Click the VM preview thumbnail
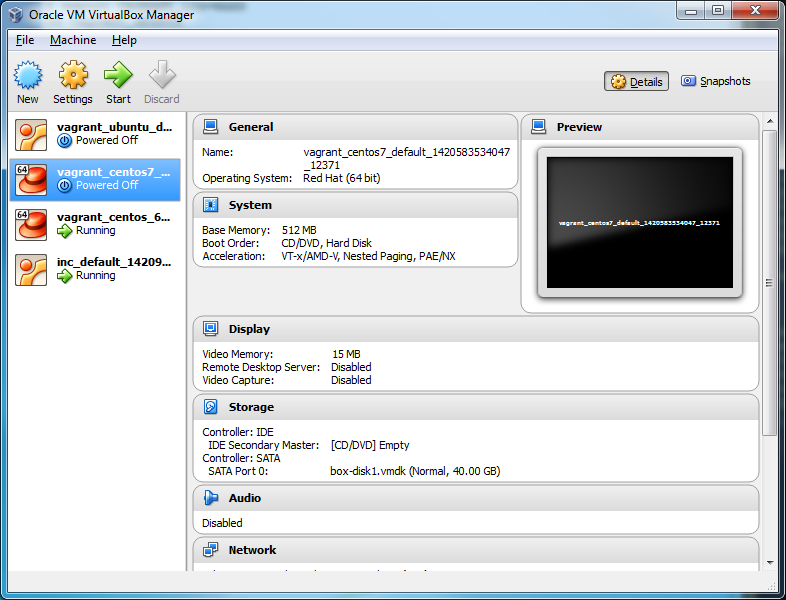Image resolution: width=786 pixels, height=600 pixels. tap(640, 223)
